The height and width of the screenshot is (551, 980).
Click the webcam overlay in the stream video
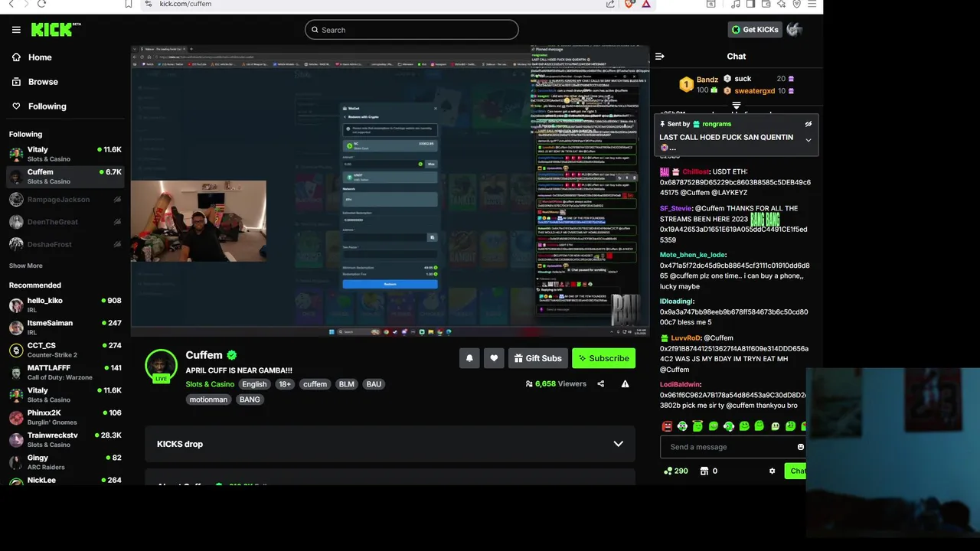pyautogui.click(x=198, y=222)
